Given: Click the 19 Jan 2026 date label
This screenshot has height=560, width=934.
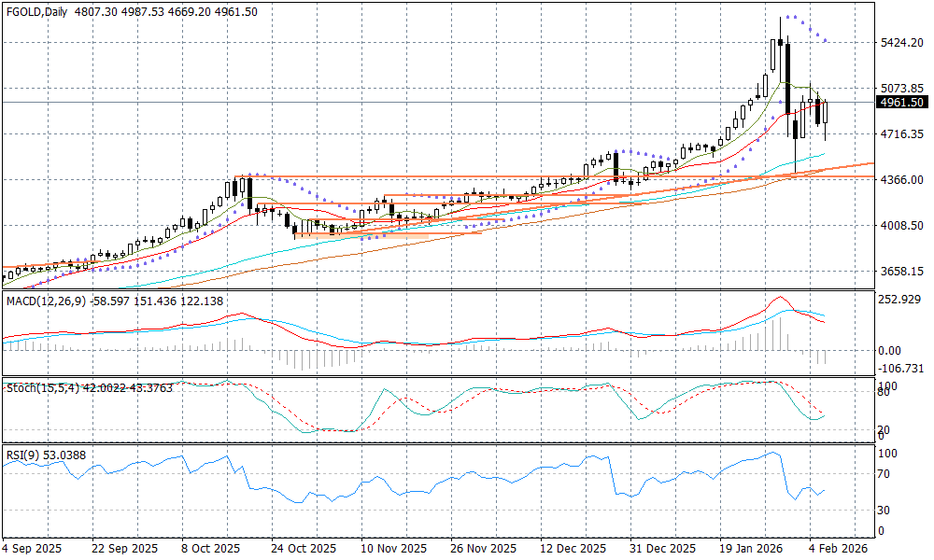Looking at the screenshot, I should click(749, 549).
